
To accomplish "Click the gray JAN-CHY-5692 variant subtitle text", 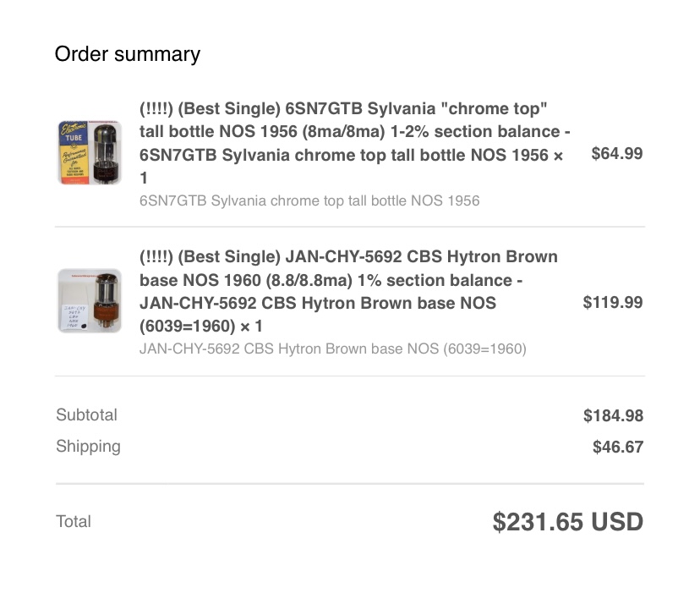I will click(x=332, y=349).
